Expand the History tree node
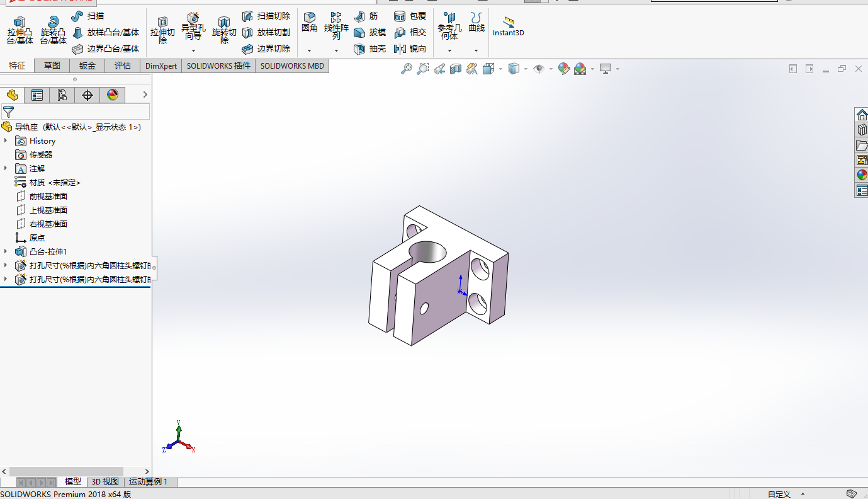Viewport: 868px width, 499px height. point(6,141)
